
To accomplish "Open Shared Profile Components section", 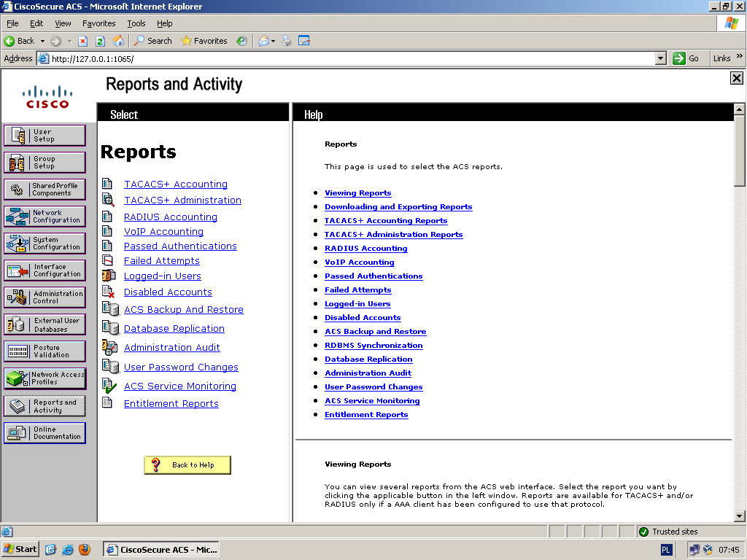I will [44, 190].
